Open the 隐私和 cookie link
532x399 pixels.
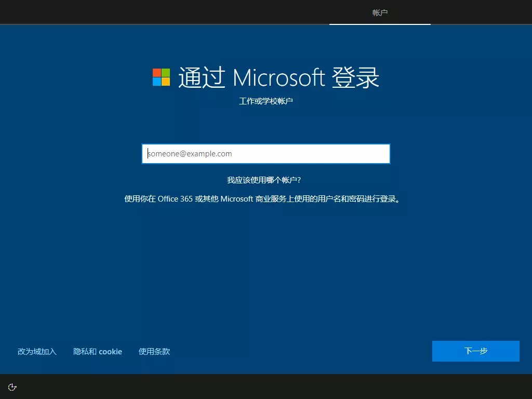(x=98, y=352)
